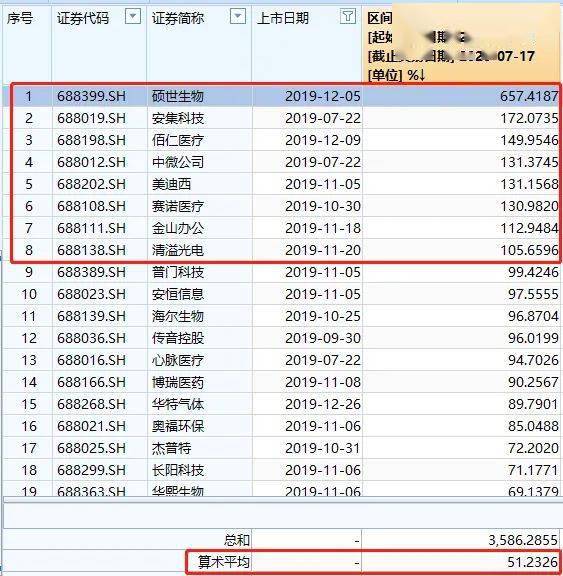Select cell 688111.SH
This screenshot has height=576, width=563.
pos(91,228)
